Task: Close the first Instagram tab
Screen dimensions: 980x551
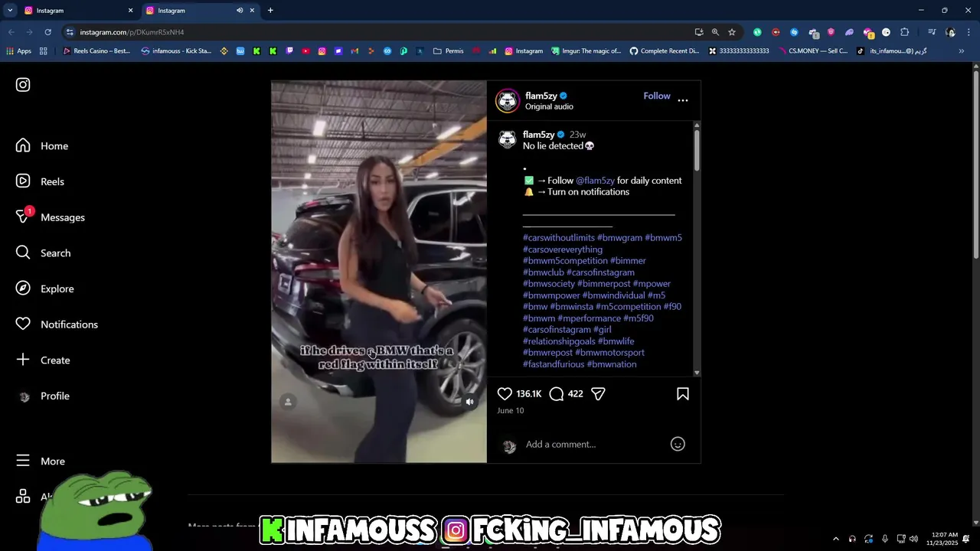Action: 130,11
